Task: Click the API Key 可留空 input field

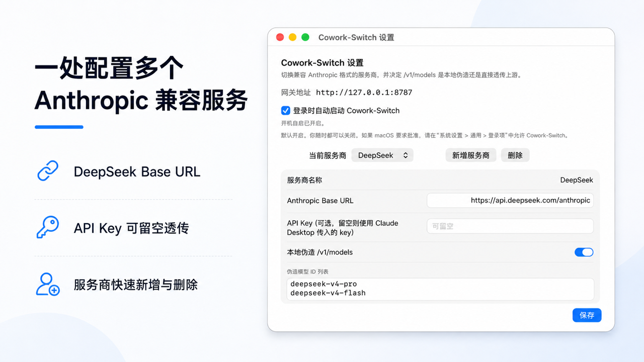Action: coord(510,226)
